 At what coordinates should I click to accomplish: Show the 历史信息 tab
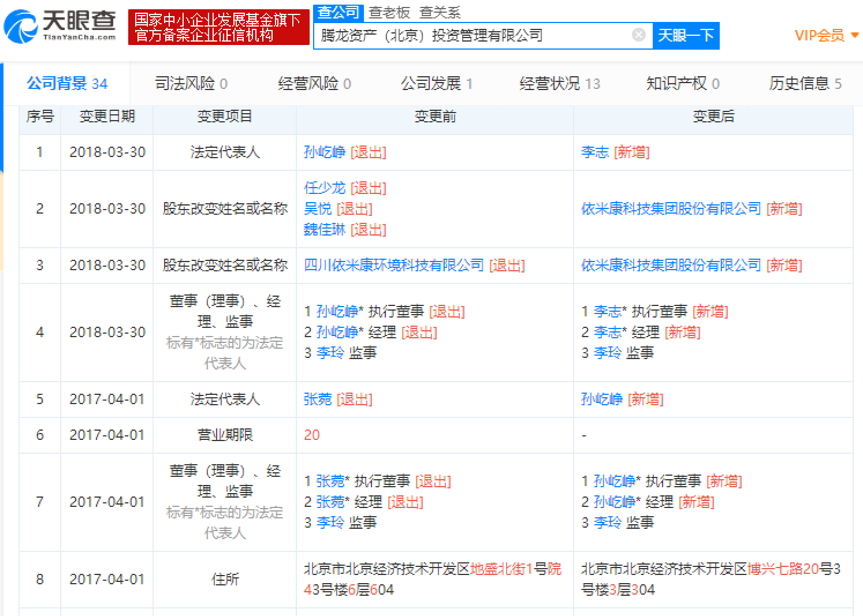tap(805, 84)
